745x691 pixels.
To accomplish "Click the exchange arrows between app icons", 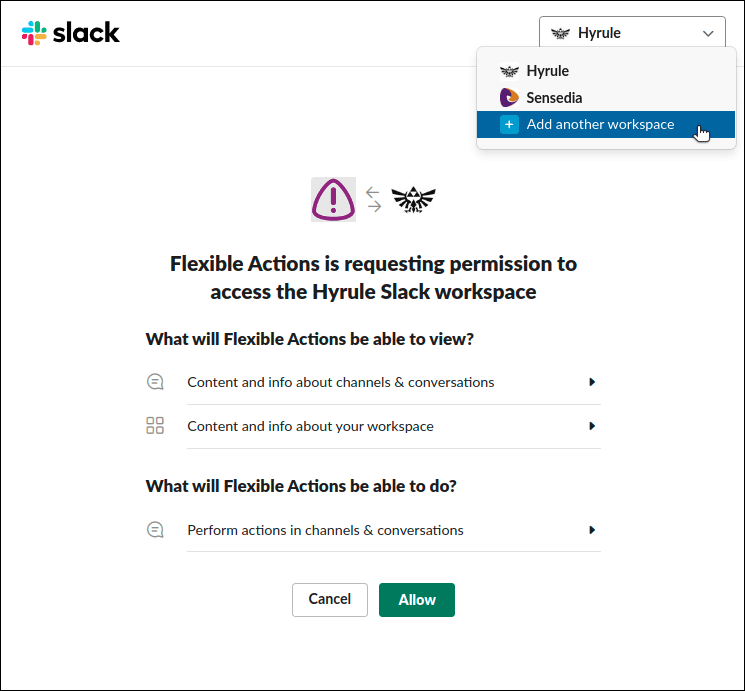I will [x=373, y=199].
